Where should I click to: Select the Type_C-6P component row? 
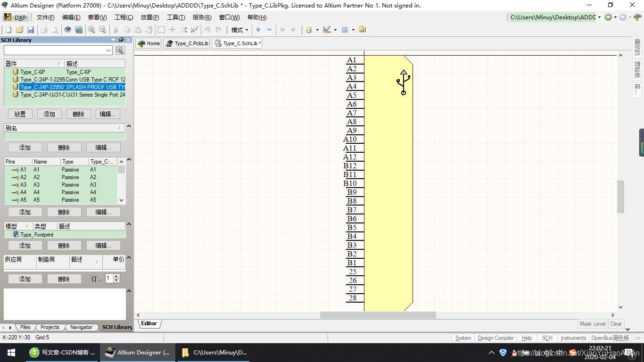(x=65, y=72)
